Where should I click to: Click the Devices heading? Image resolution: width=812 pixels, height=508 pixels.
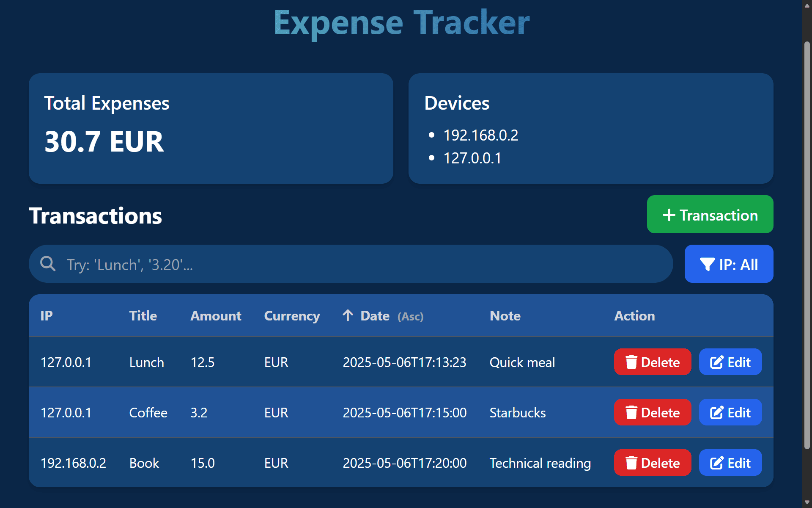(x=457, y=103)
